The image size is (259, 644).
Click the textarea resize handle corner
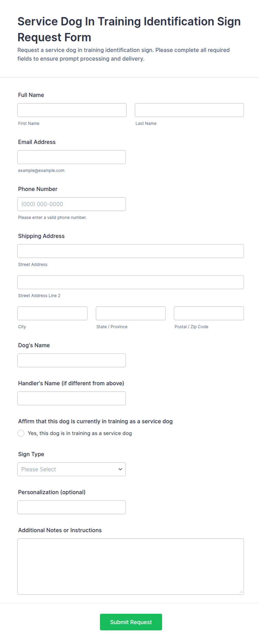pos(241,592)
